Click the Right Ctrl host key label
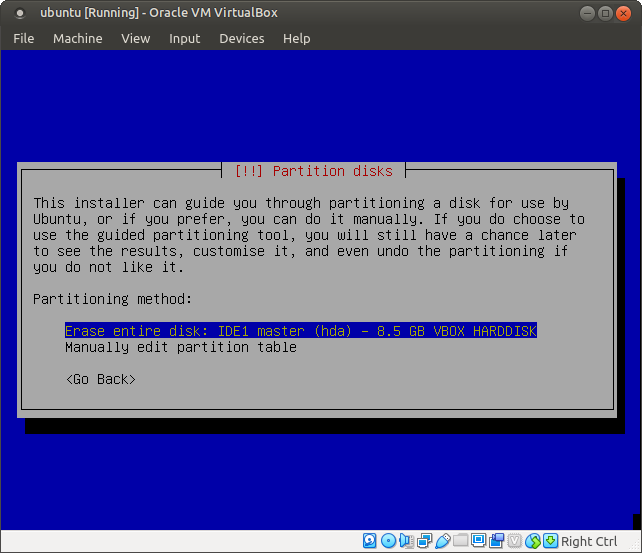This screenshot has height=553, width=642. (589, 541)
